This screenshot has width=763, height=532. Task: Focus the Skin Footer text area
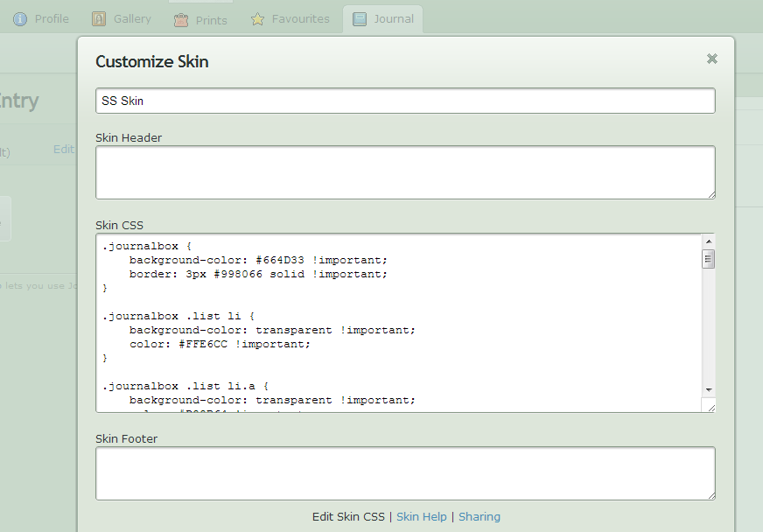pos(405,473)
